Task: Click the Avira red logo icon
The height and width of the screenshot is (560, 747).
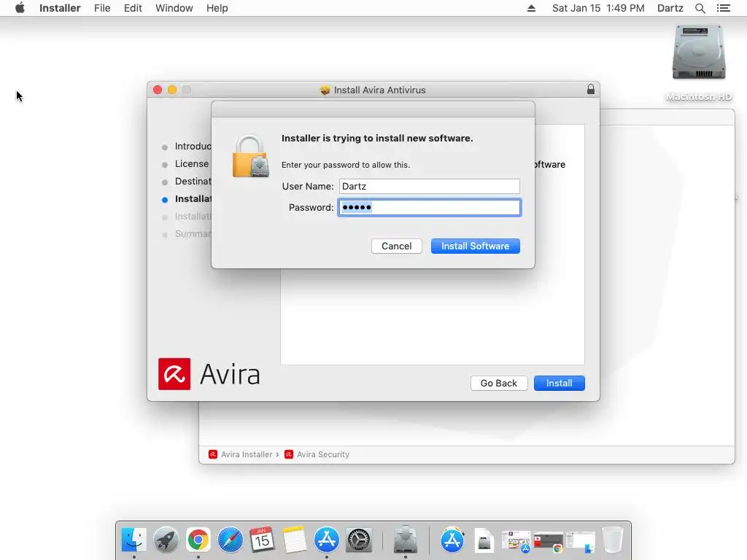Action: (174, 374)
